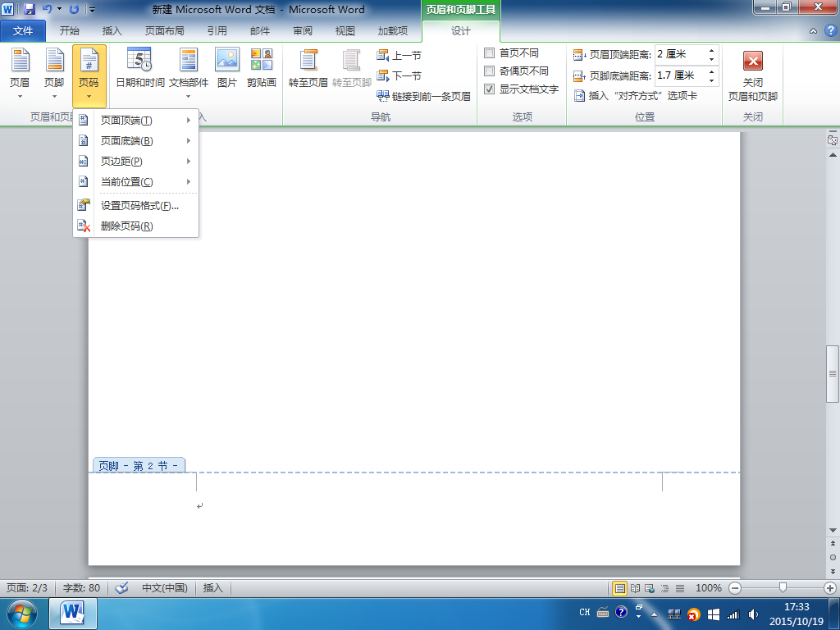Minimize the ribbon with caret icon
Viewport: 840px width, 630px height.
tap(813, 31)
